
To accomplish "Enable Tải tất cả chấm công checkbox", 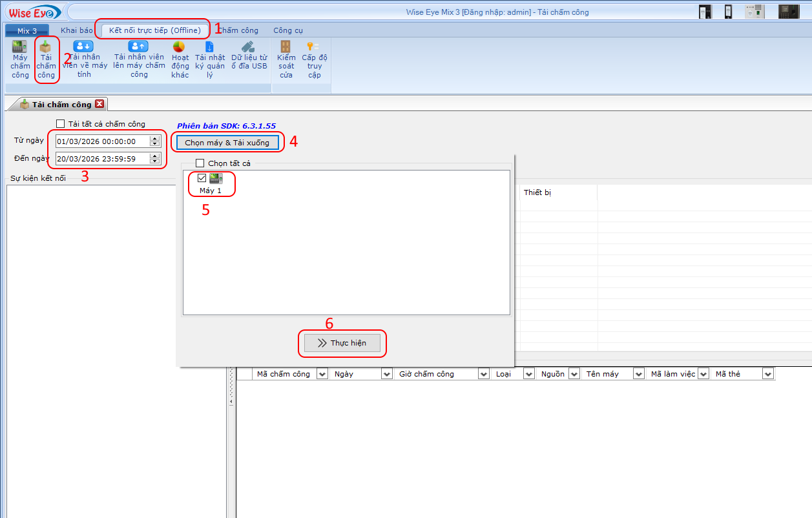I will click(x=61, y=124).
